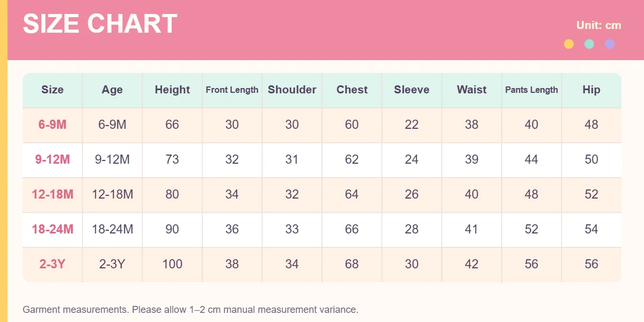The image size is (644, 322).
Task: Select the pink 9-12M size row label
Action: pos(53,159)
